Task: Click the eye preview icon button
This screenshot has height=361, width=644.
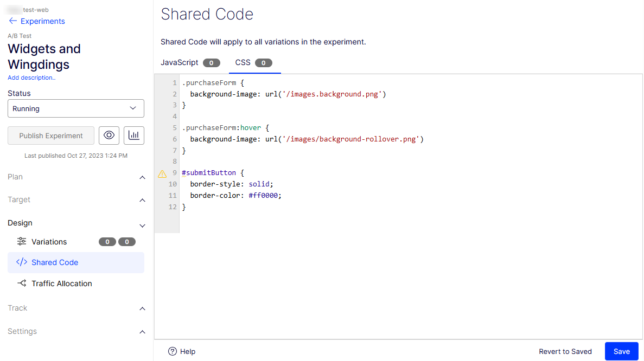Action: click(109, 136)
